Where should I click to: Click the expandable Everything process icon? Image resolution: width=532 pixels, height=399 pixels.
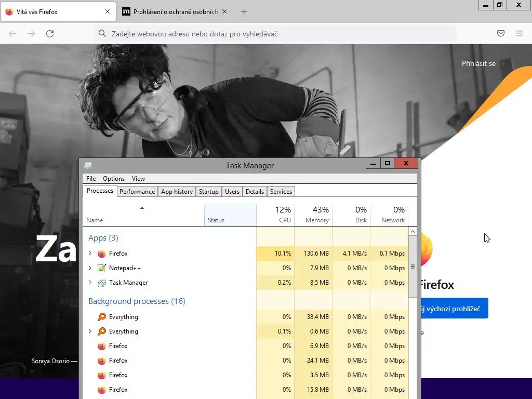coord(101,331)
